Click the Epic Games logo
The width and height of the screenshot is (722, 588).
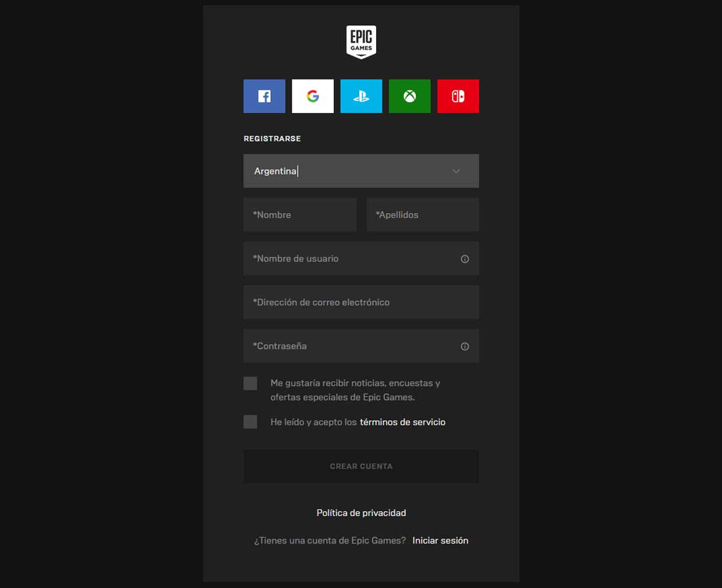pos(361,42)
